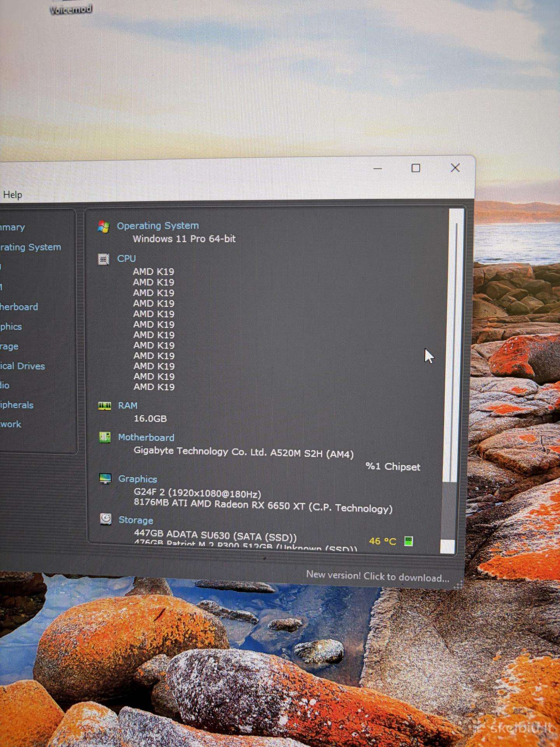Select Storage in the sidebar
This screenshot has height=747, width=560.
tap(9, 346)
